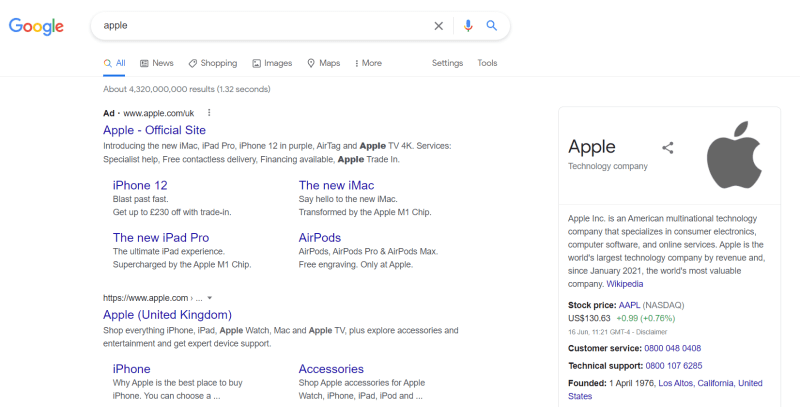Open search Tools

(x=487, y=63)
